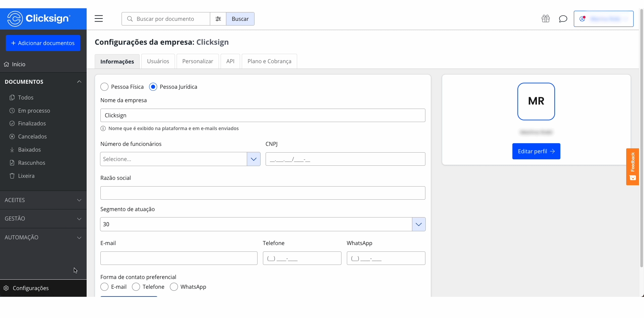
Task: Open the orange Feedback side tab
Action: point(633,167)
